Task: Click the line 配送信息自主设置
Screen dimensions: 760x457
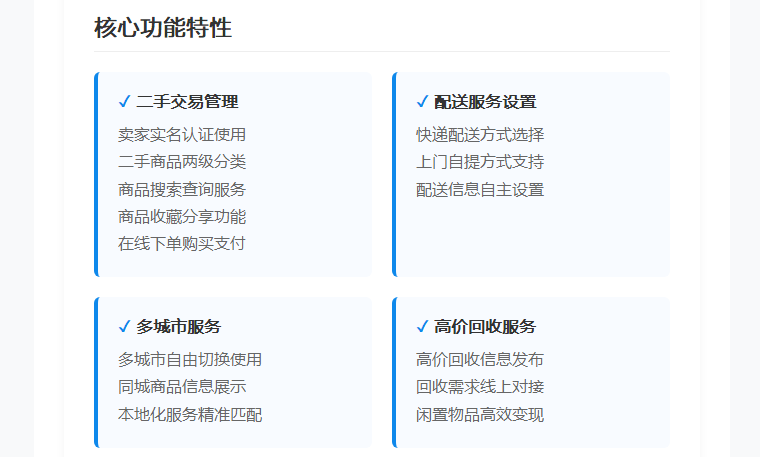Action: coord(480,189)
